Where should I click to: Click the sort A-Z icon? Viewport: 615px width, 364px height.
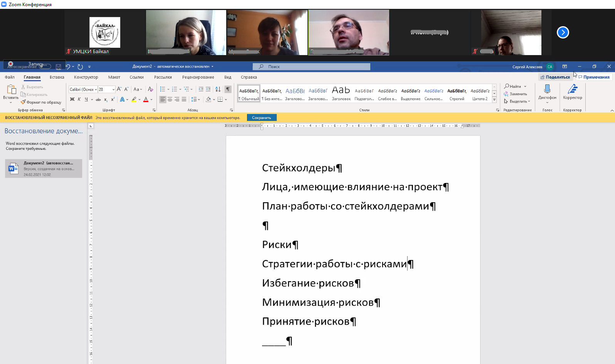pos(218,89)
